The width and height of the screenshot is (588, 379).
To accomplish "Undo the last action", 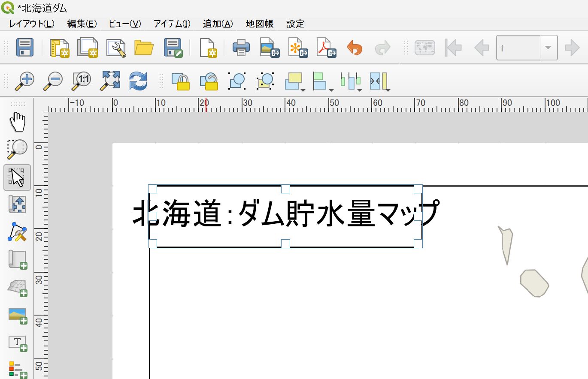I will (x=355, y=48).
